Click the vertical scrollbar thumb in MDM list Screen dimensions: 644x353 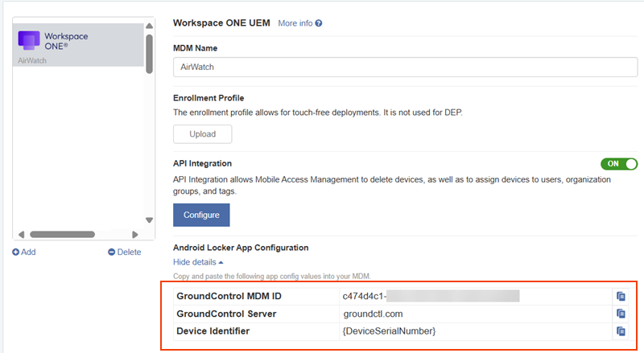149,54
